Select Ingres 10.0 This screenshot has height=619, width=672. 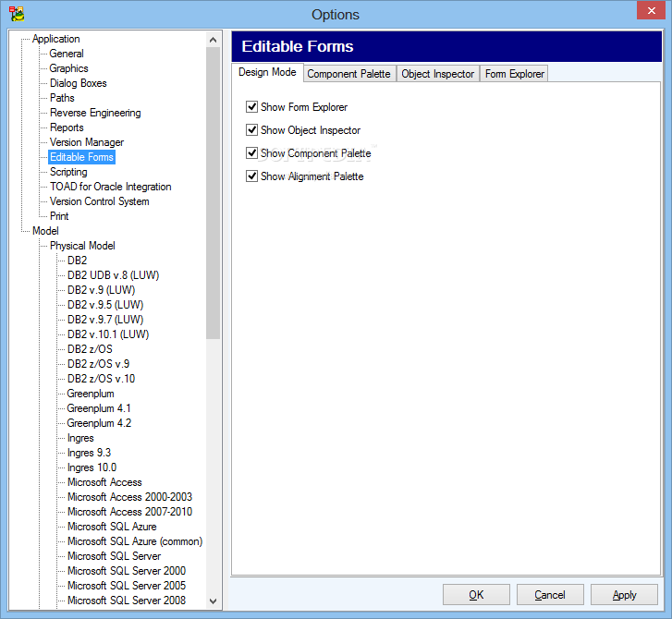[92, 467]
